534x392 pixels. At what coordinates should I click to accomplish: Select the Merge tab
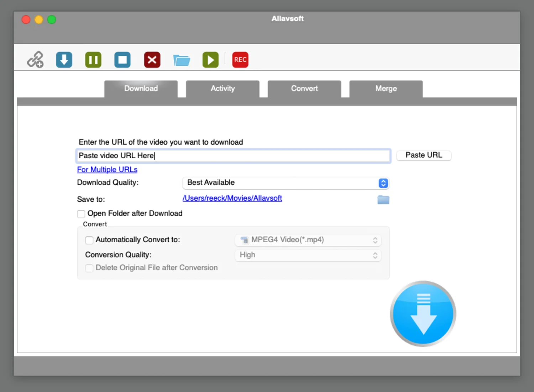[x=386, y=89]
